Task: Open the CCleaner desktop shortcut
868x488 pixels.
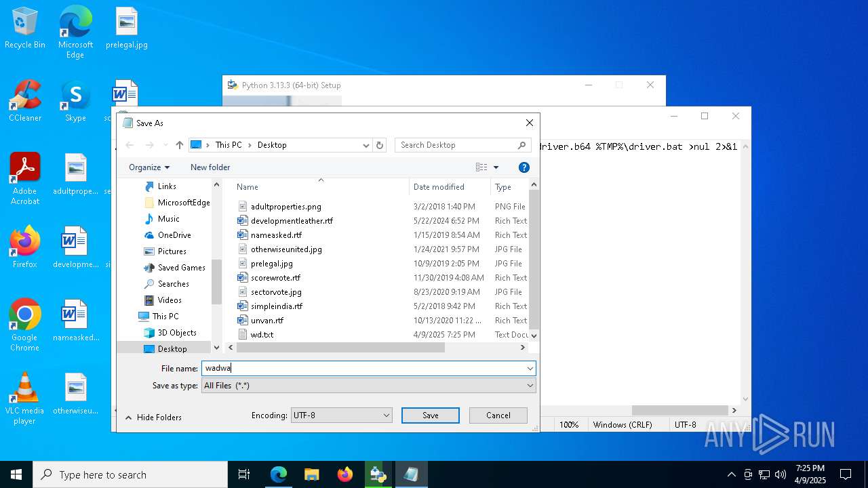Action: point(25,102)
